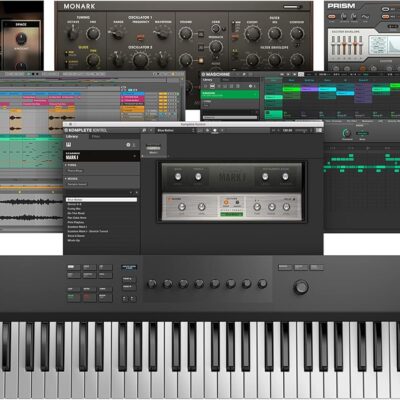Screen dimensions: 400x400
Task: Open the Files tab in Komplete Kontrol
Action: [x=96, y=137]
